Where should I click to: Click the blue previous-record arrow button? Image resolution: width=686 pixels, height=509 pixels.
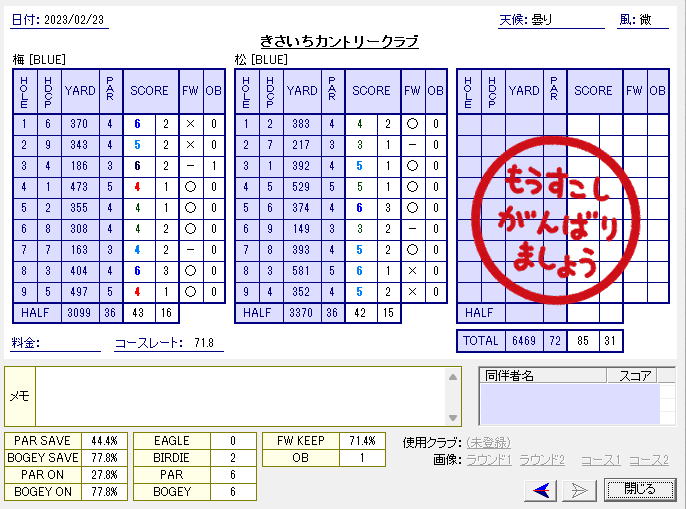[541, 490]
